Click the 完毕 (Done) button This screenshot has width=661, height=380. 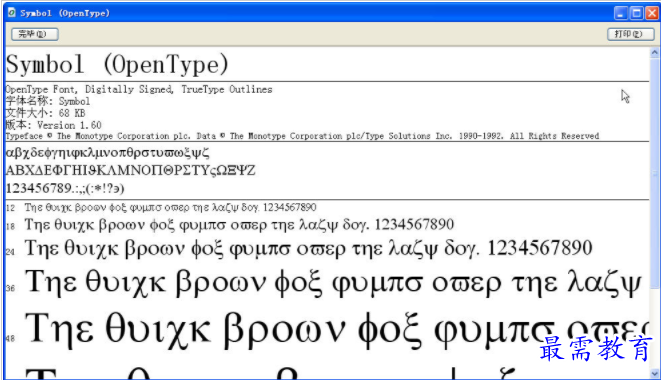pyautogui.click(x=35, y=34)
